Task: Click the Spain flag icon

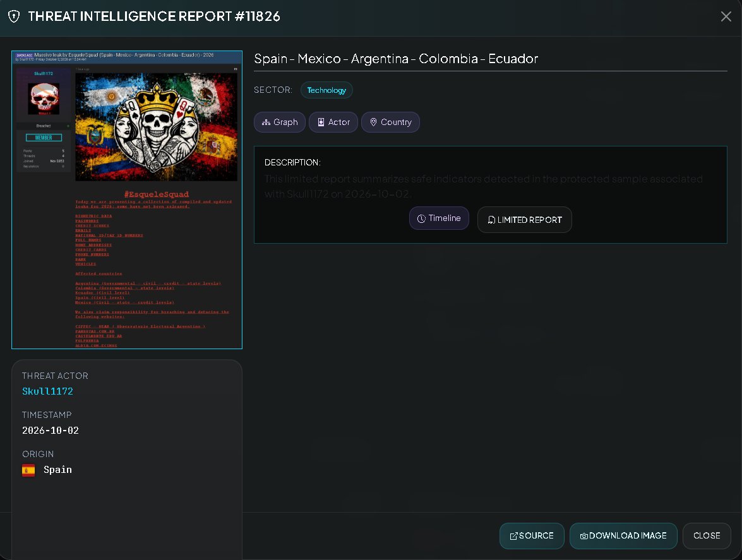Action: [x=28, y=470]
